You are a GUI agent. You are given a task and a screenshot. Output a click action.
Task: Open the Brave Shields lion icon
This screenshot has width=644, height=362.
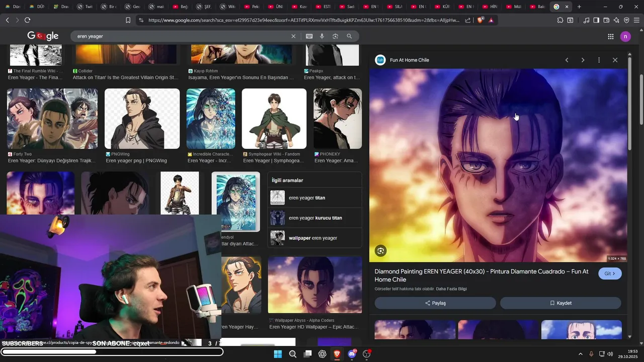tap(480, 20)
